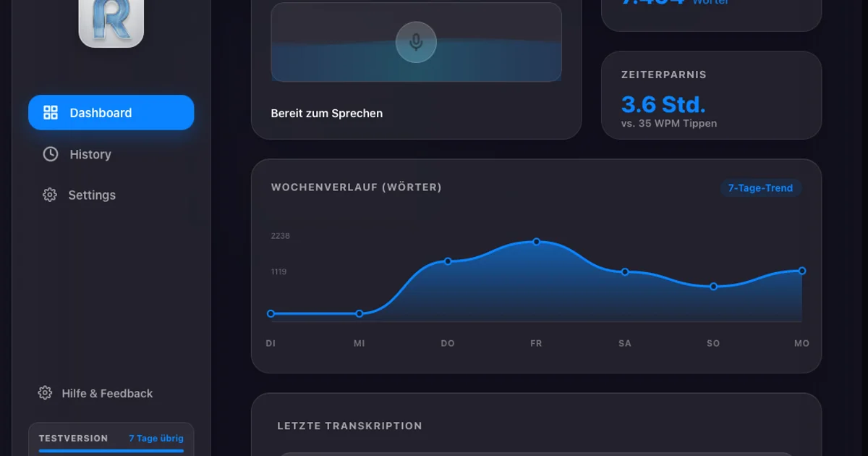Click the '7 Tage übrig' label

(x=156, y=438)
